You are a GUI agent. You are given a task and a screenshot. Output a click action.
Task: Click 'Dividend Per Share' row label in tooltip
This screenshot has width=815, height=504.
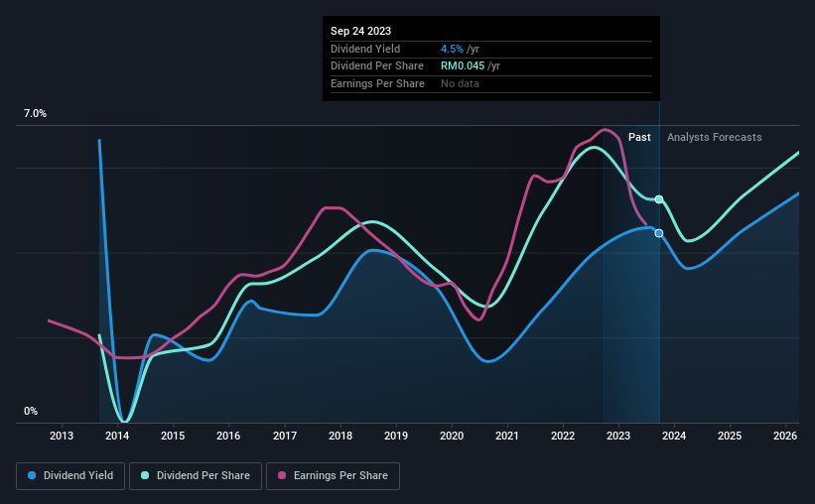pyautogui.click(x=377, y=66)
